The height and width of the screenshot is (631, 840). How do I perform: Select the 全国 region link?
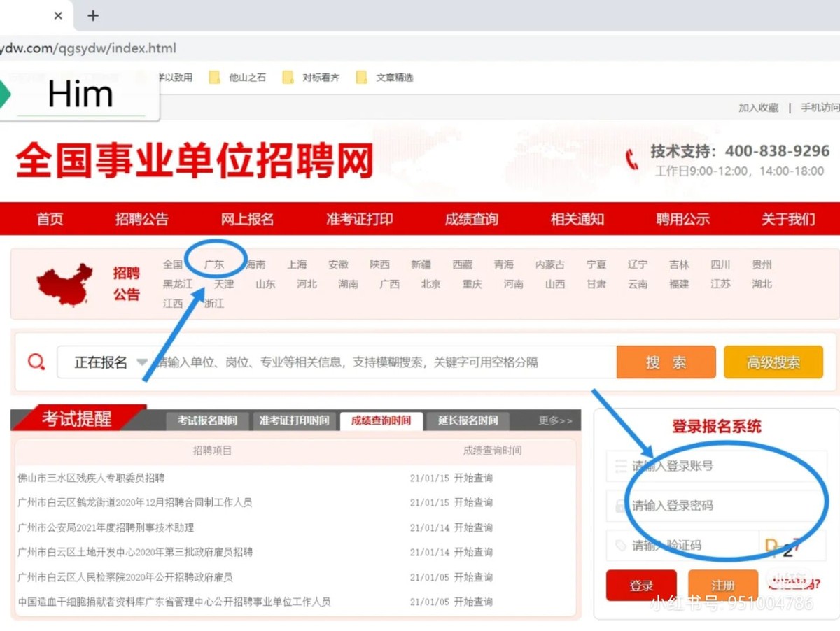click(173, 264)
